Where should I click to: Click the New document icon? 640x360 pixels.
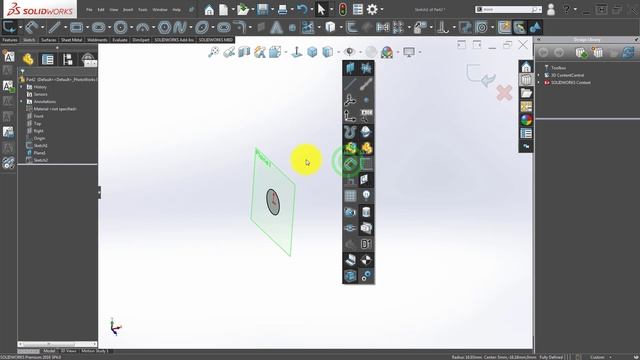224,9
